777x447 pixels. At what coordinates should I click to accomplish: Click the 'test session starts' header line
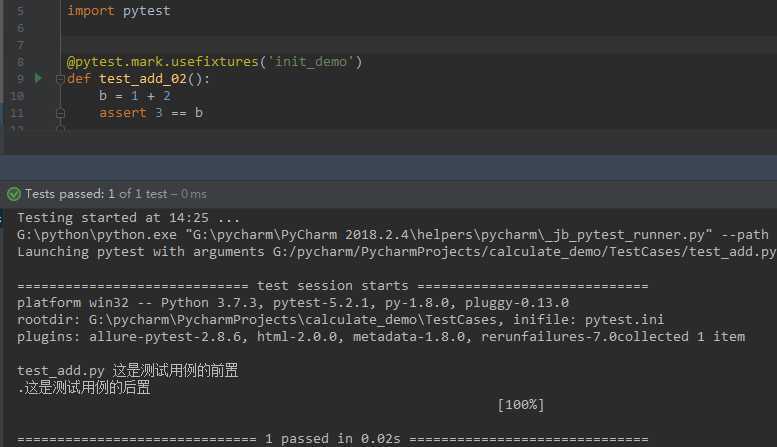pos(333,286)
